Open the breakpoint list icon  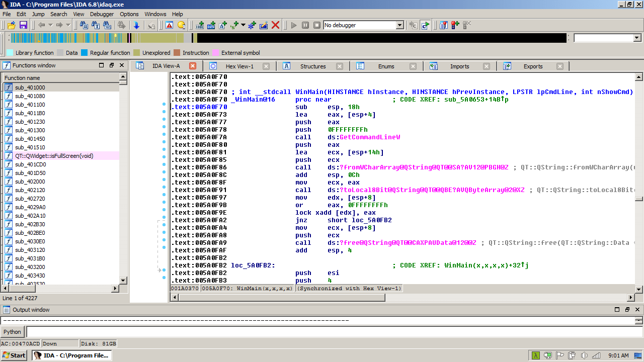443,25
